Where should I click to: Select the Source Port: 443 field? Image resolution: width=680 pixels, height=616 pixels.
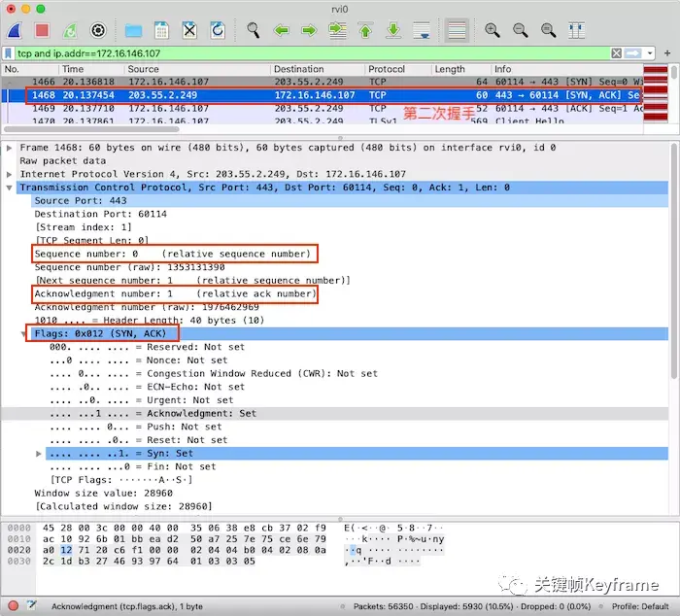pos(349,201)
